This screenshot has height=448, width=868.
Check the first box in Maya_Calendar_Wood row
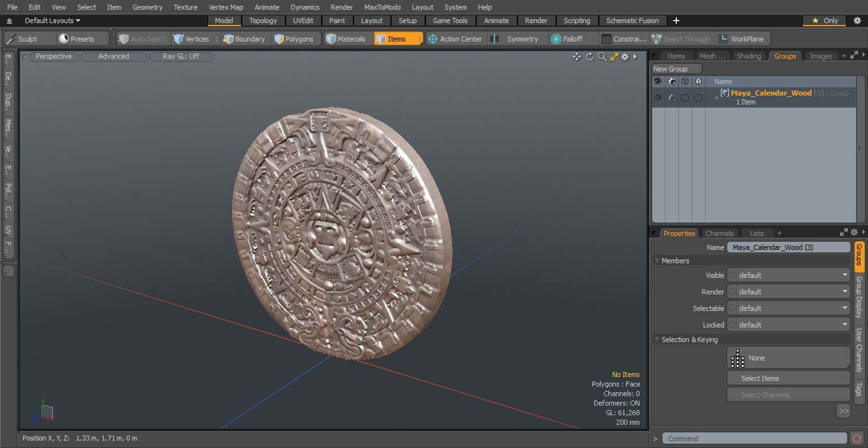pos(685,98)
